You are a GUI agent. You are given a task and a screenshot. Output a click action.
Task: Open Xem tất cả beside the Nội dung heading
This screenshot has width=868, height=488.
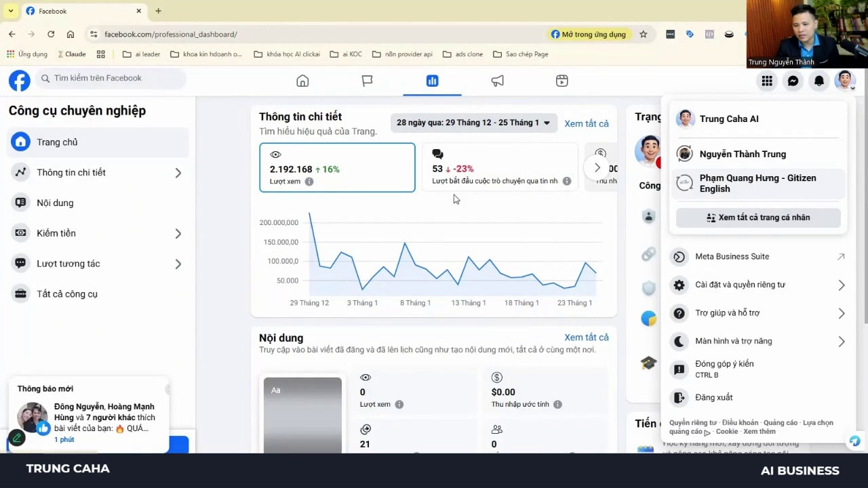[x=587, y=338]
